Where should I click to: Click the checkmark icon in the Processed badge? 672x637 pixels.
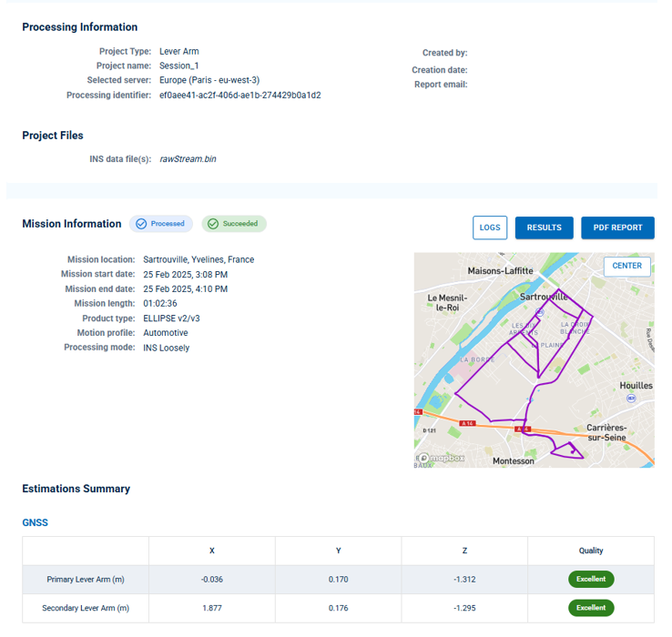tap(141, 224)
